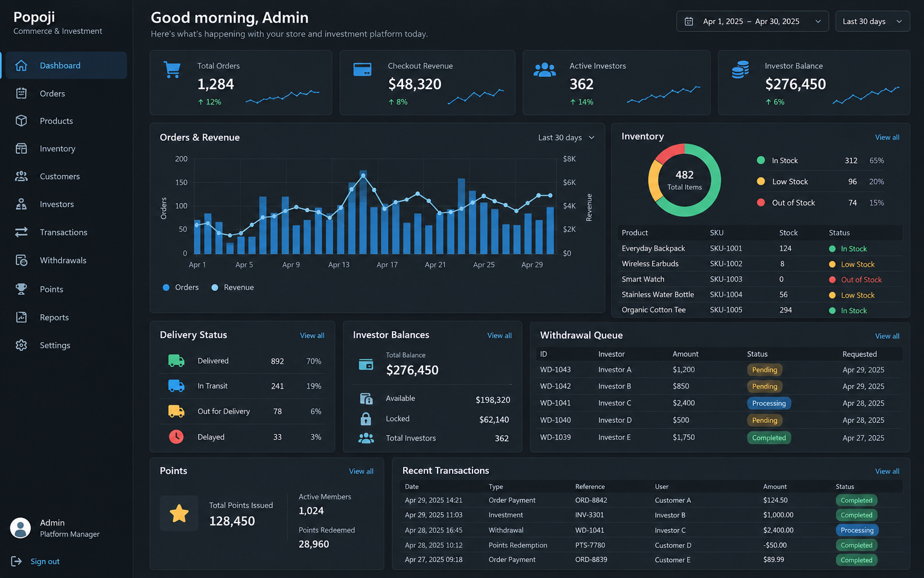This screenshot has width=924, height=578.
Task: Click the Investor D name in Withdrawal Queue
Action: [x=615, y=420]
